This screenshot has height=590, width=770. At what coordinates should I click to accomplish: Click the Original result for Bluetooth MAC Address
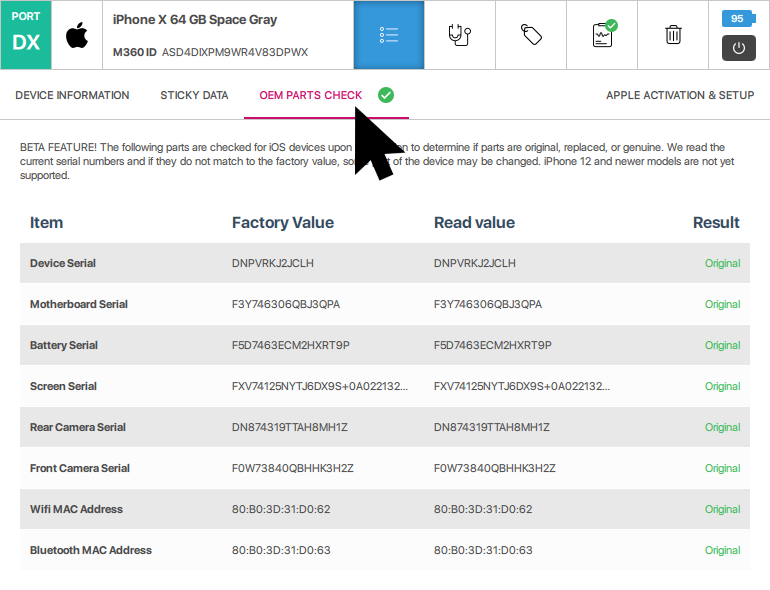(722, 550)
